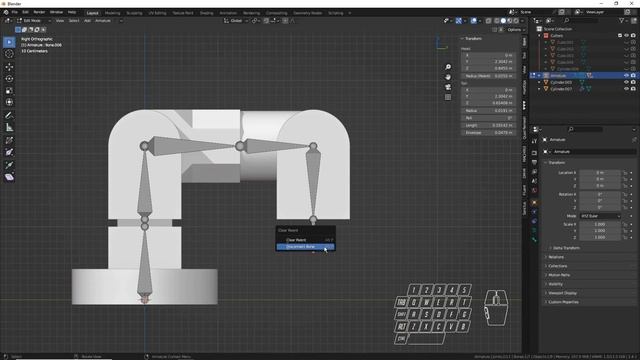Choose Clear Parent in context menu
This screenshot has height=360, width=640.
pyautogui.click(x=305, y=240)
